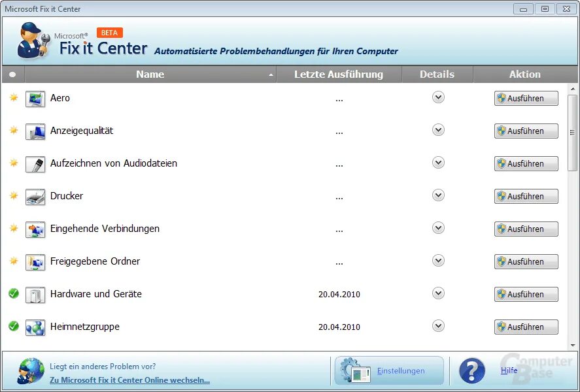Click scrollbar up arrow of list

(x=573, y=89)
